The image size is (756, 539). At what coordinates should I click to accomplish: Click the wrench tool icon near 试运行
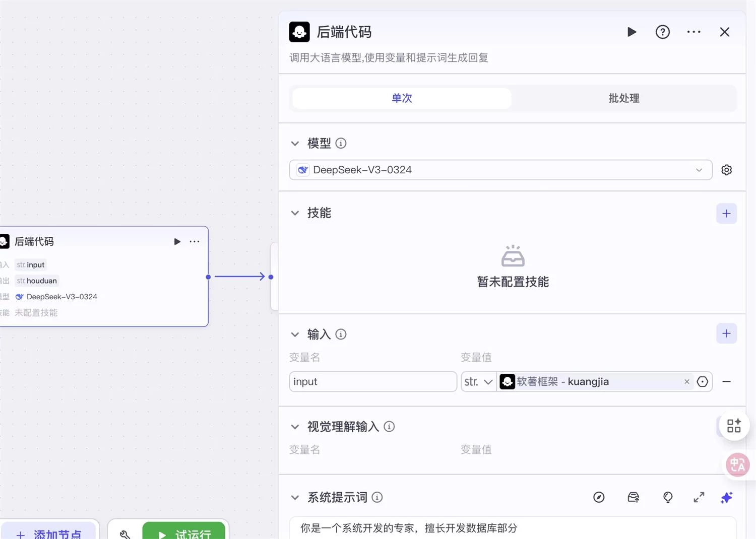[124, 535]
